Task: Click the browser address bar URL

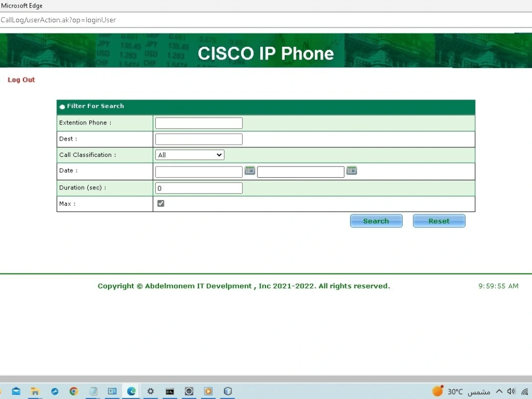Action: 59,20
